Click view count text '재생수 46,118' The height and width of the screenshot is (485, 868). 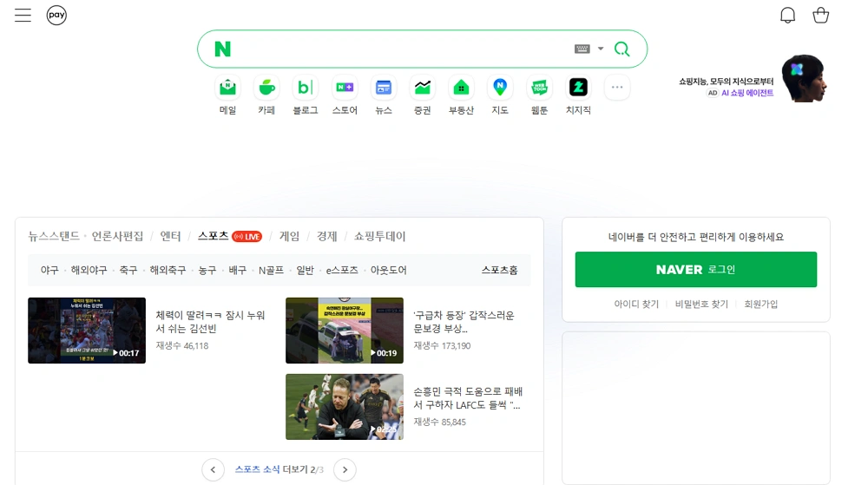pos(182,345)
